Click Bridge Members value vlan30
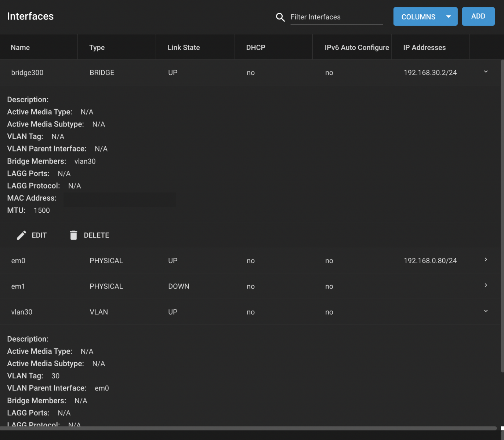 [85, 161]
